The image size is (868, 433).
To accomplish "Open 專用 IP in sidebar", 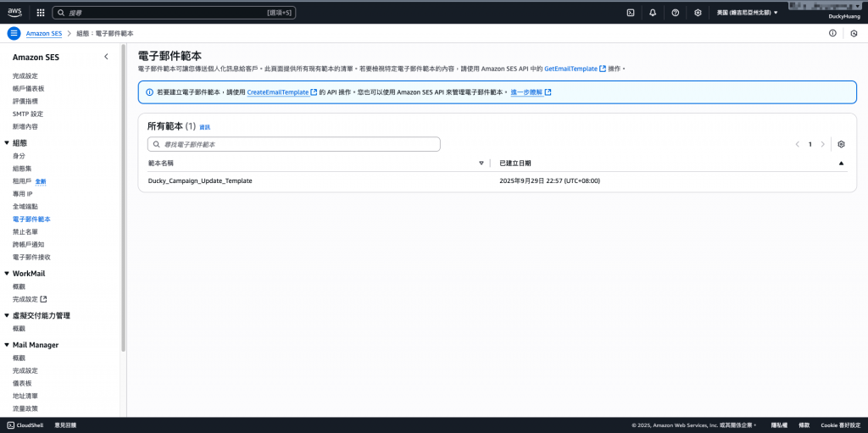I will coord(23,194).
